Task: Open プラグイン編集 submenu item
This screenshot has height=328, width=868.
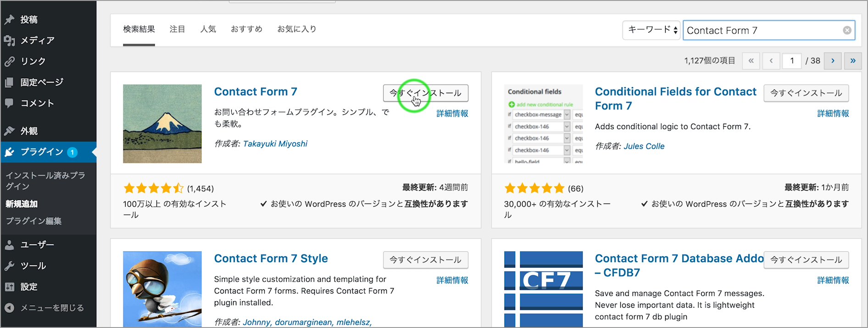Action: 33,221
